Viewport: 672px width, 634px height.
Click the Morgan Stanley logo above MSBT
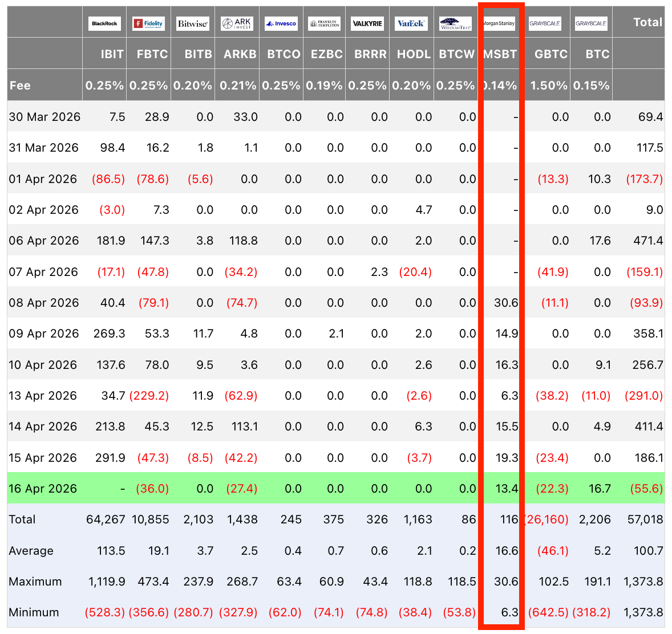[x=499, y=23]
